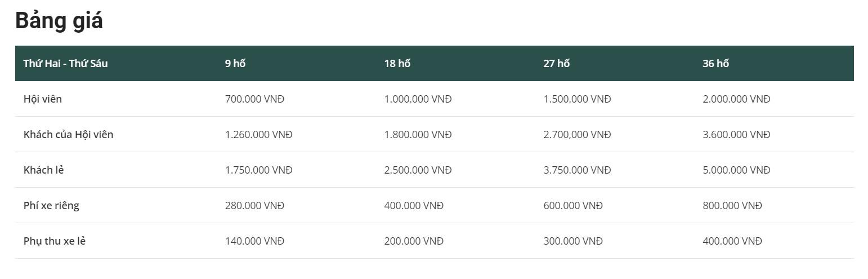
Task: Click the "Bảng giá" heading
Action: click(59, 21)
